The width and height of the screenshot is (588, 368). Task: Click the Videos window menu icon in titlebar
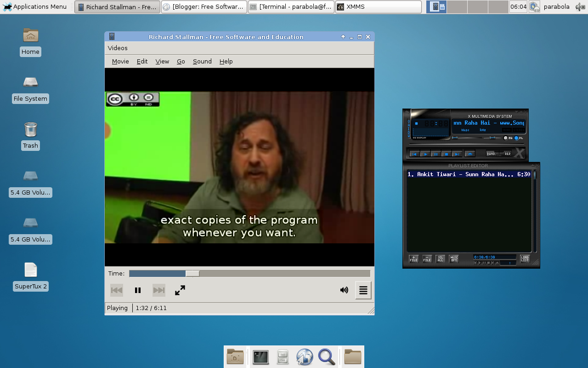pyautogui.click(x=112, y=37)
